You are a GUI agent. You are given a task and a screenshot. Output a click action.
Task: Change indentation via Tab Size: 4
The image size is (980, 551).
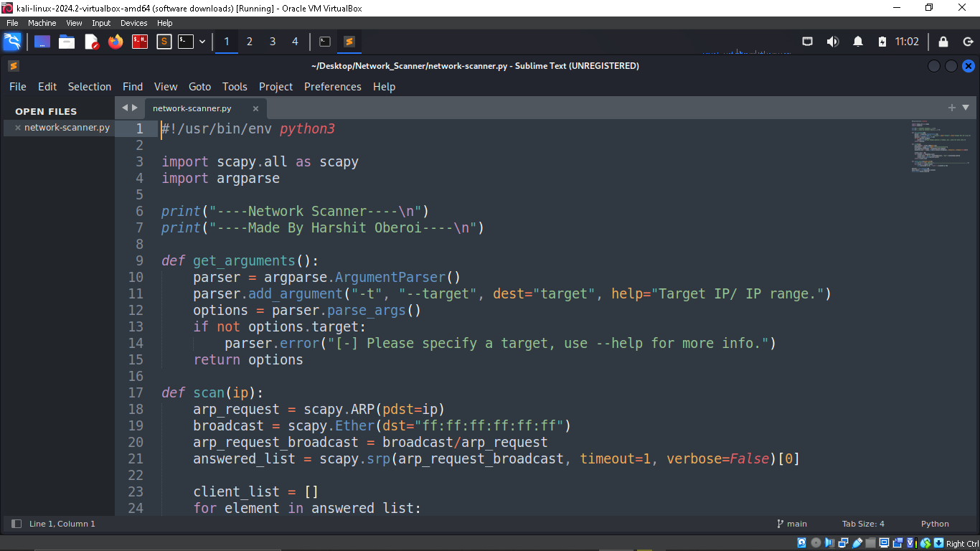pos(863,524)
